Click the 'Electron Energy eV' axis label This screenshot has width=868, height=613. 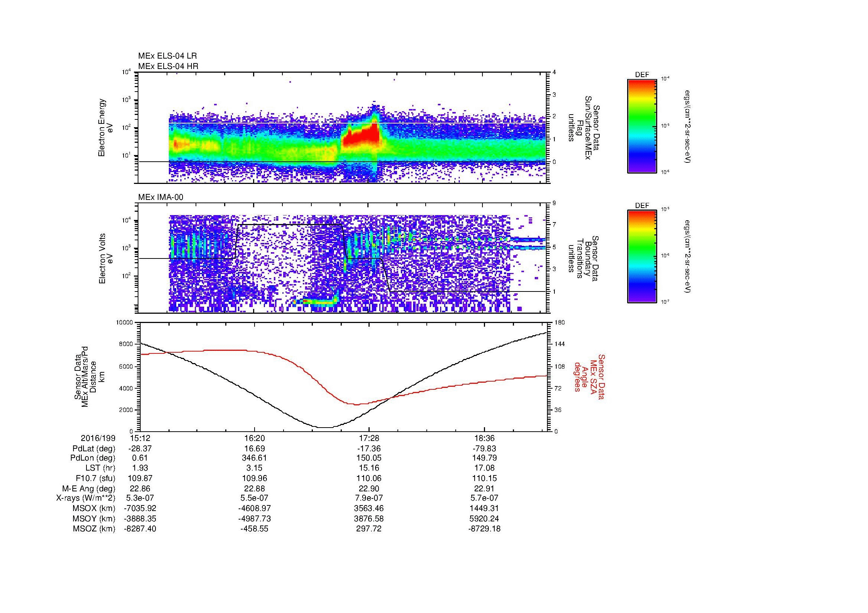(x=105, y=128)
